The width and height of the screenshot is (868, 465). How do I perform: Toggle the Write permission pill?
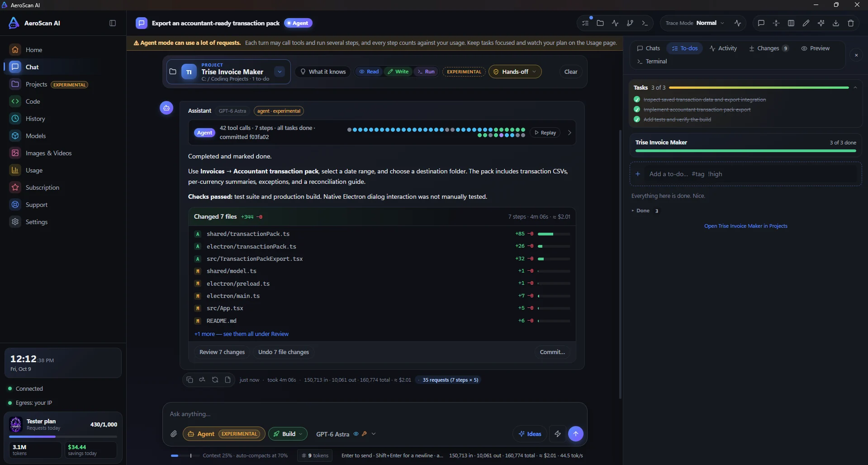pos(398,72)
